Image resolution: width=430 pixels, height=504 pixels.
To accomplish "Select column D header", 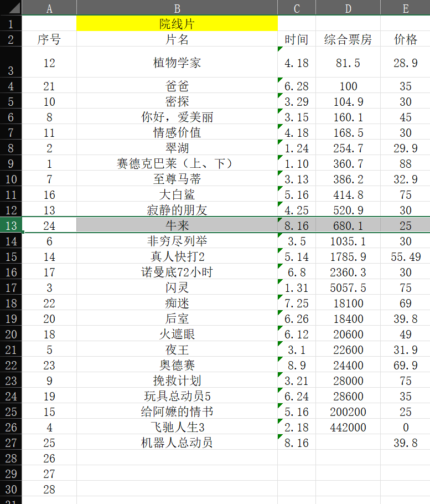I will pos(348,8).
